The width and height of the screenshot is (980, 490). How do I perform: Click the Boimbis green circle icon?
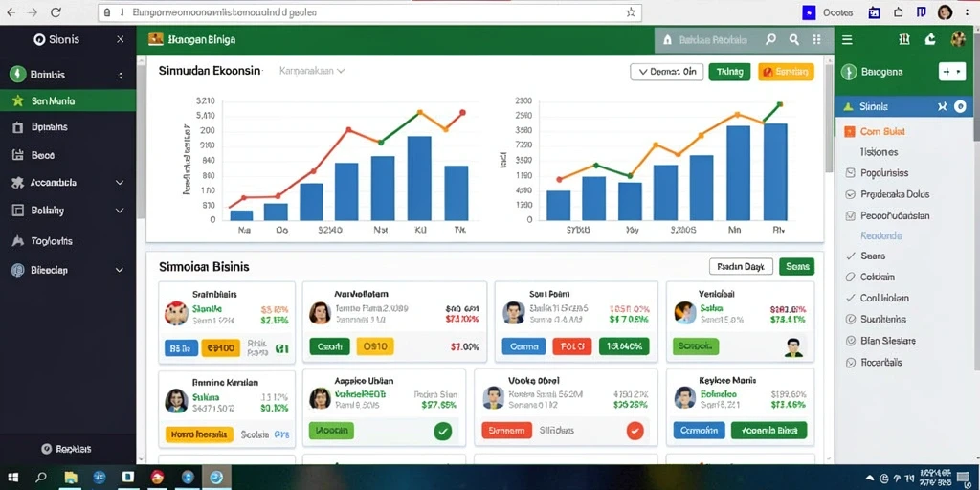coord(17,75)
